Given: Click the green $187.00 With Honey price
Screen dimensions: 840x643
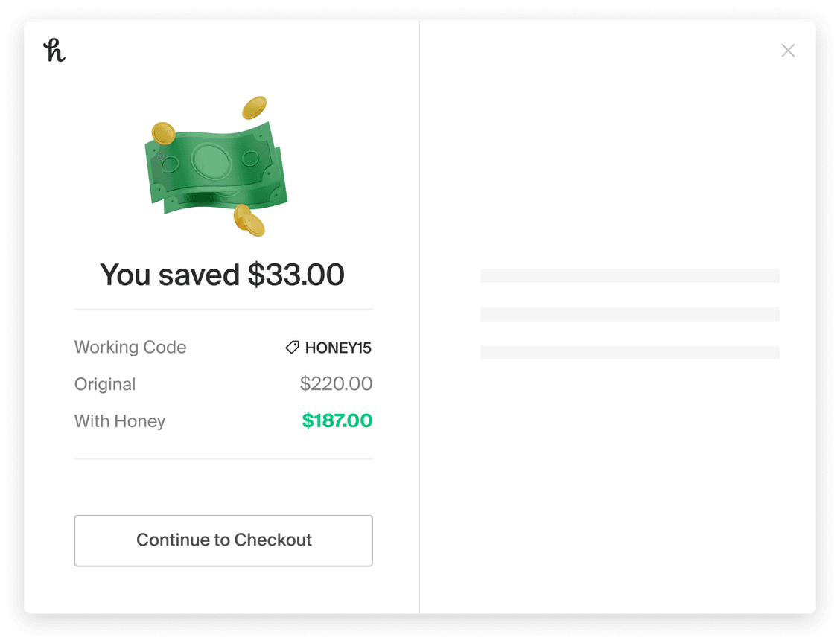Looking at the screenshot, I should click(x=337, y=420).
